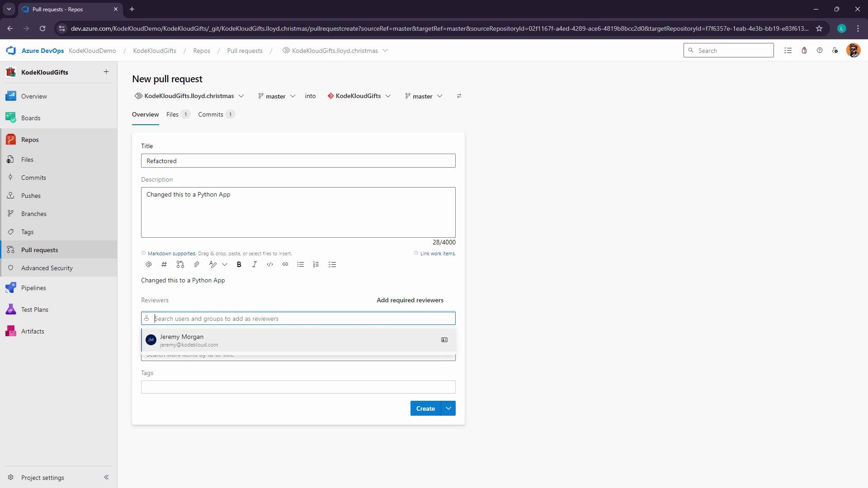Image resolution: width=868 pixels, height=488 pixels.
Task: Insert a work item hashtag reference
Action: pos(164,265)
